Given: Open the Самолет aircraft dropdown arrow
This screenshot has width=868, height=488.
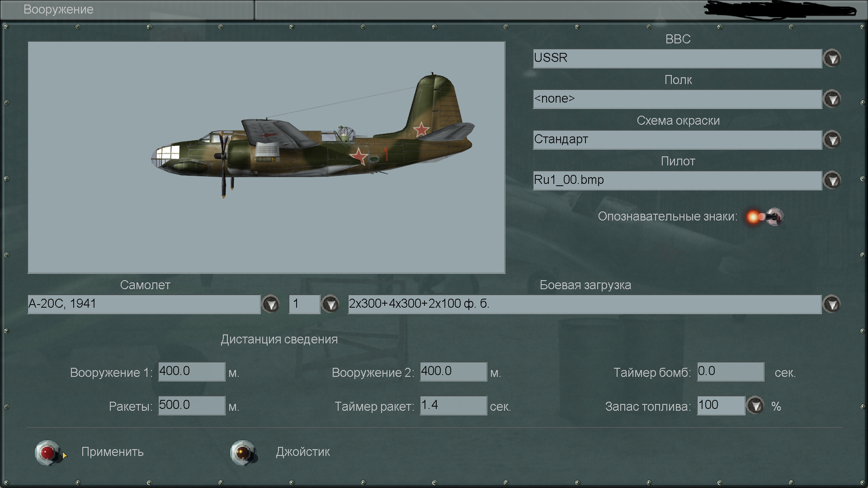Looking at the screenshot, I should [x=271, y=304].
